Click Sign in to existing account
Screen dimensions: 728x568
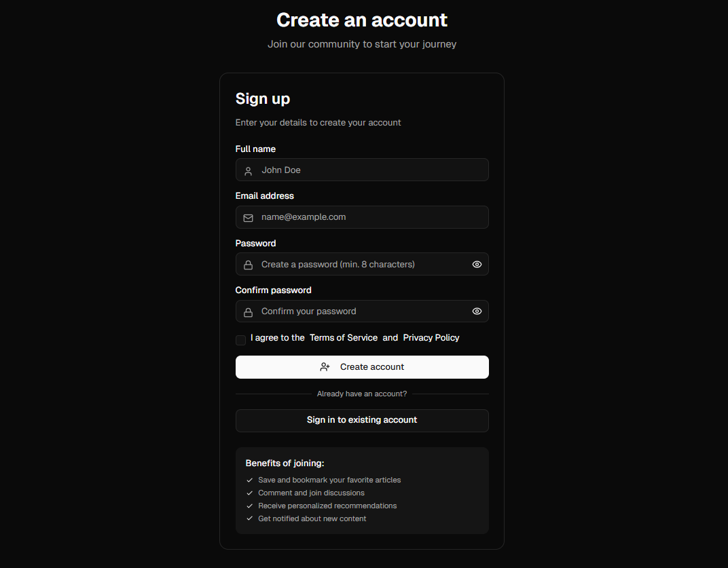coord(362,420)
